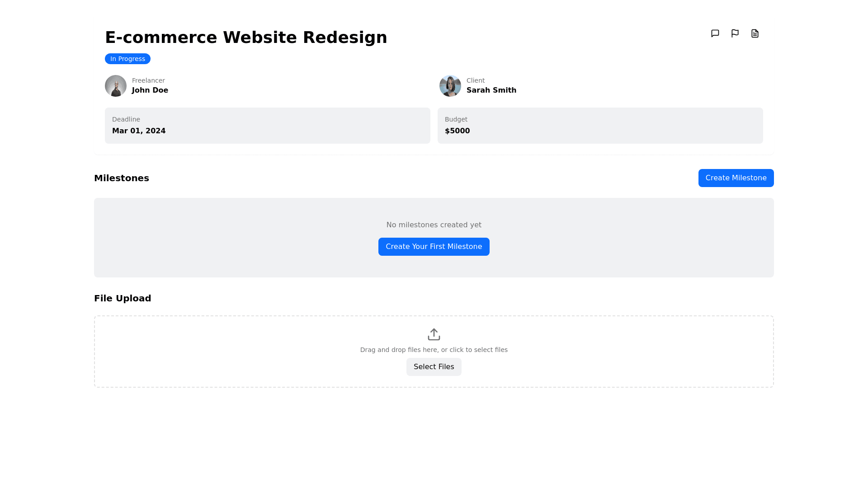The width and height of the screenshot is (868, 488).
Task: Click Sarah Smith's avatar photo
Action: 450,86
